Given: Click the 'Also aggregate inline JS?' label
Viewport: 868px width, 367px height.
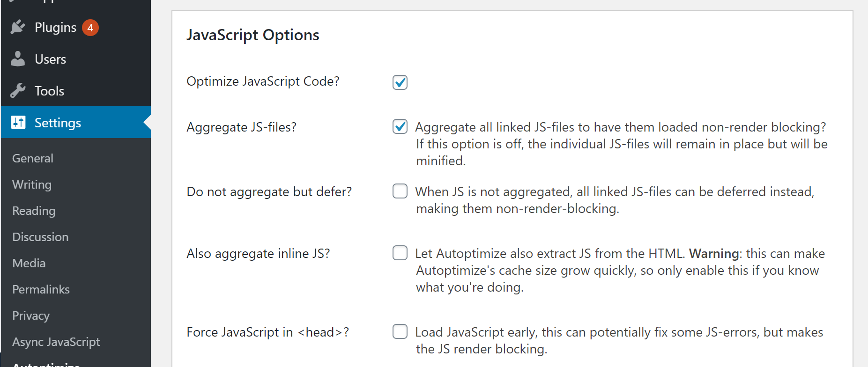Looking at the screenshot, I should (x=258, y=254).
